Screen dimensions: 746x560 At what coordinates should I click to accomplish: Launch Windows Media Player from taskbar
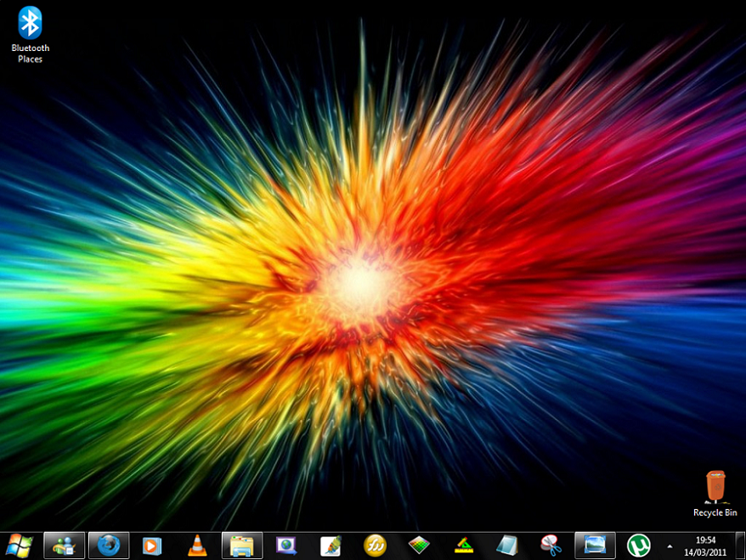click(x=152, y=546)
